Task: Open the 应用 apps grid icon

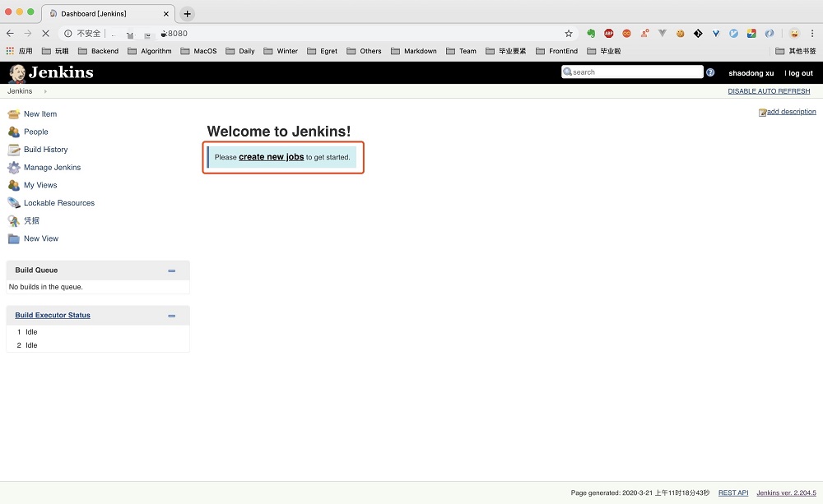Action: (x=10, y=51)
